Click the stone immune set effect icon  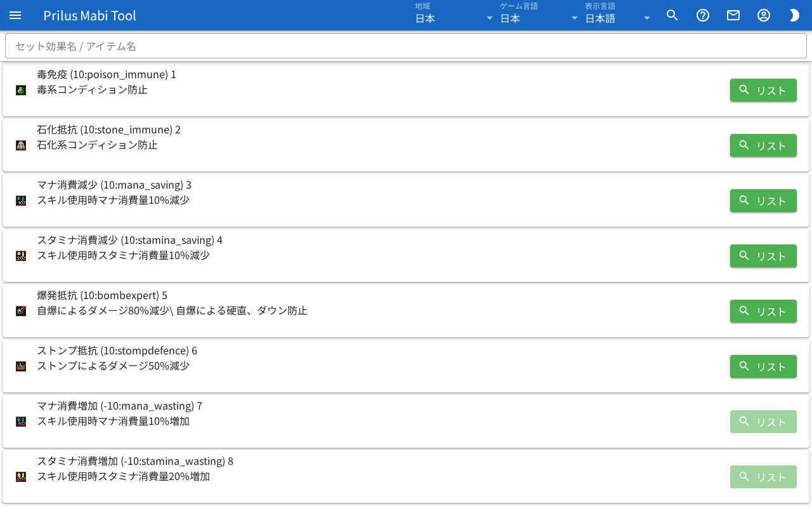pos(21,145)
